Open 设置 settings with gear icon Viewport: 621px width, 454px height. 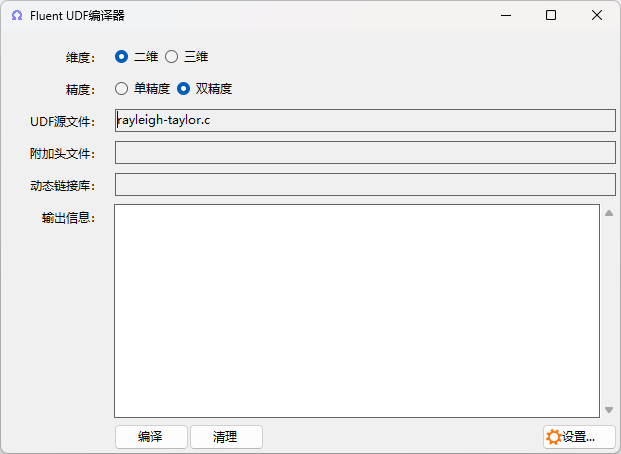[x=579, y=437]
